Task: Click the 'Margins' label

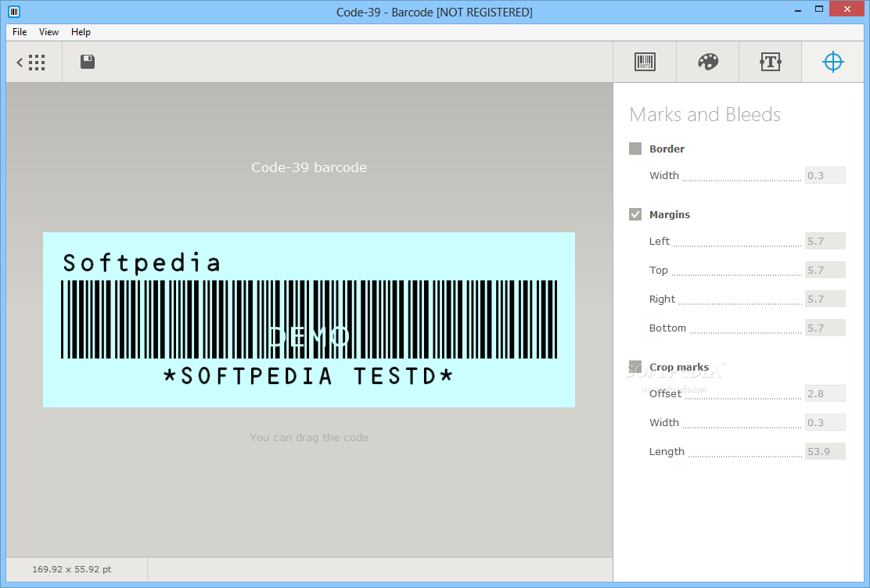Action: [x=670, y=214]
